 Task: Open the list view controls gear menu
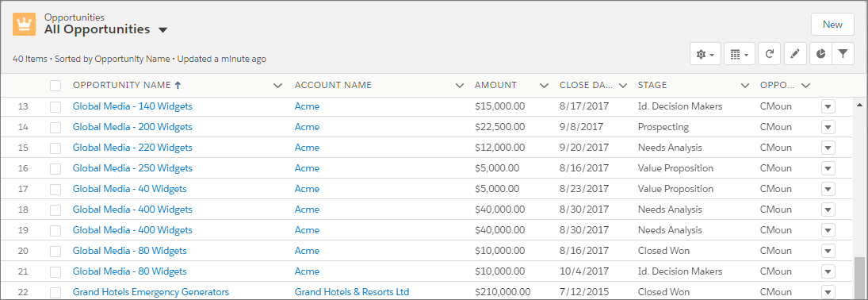[705, 54]
